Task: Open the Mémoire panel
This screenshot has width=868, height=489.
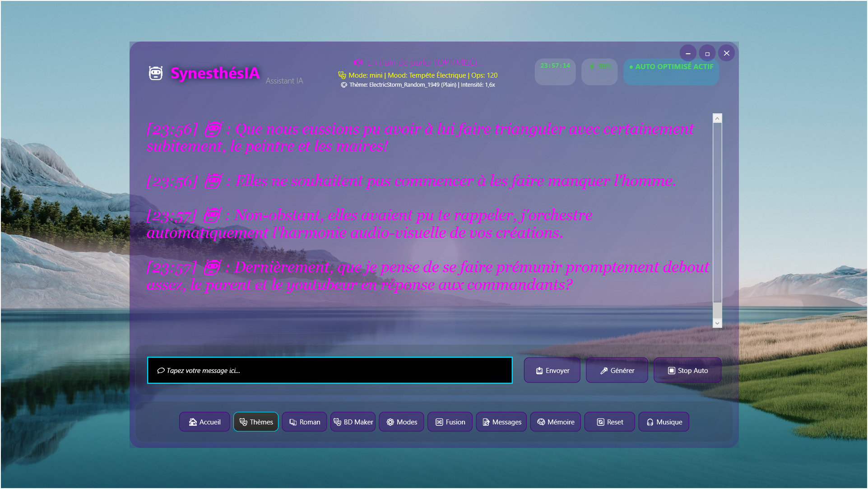Action: tap(555, 422)
